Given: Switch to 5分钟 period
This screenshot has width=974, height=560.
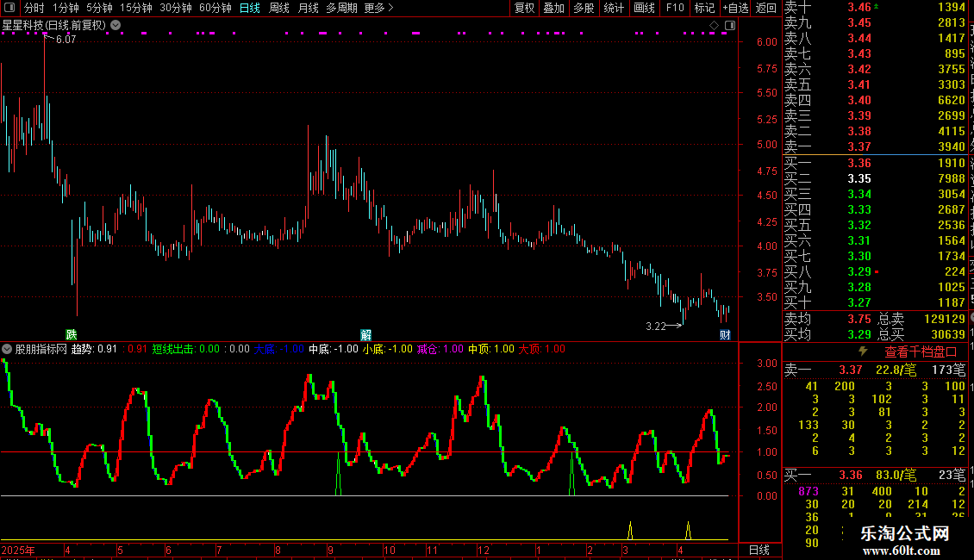Looking at the screenshot, I should click(x=99, y=8).
